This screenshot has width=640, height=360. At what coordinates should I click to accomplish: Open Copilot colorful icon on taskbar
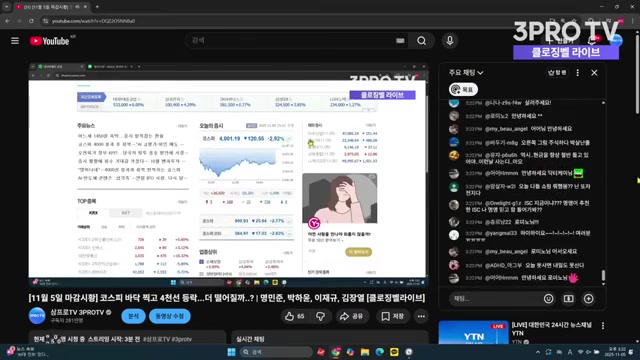coord(350,352)
